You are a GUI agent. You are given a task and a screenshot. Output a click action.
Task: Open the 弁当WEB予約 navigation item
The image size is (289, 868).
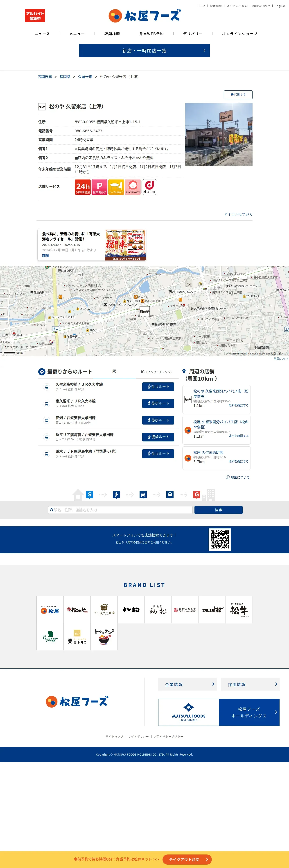coord(151,34)
